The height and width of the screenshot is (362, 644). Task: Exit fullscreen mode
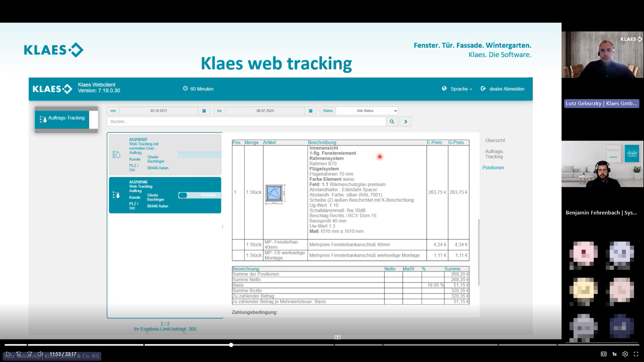(636, 354)
